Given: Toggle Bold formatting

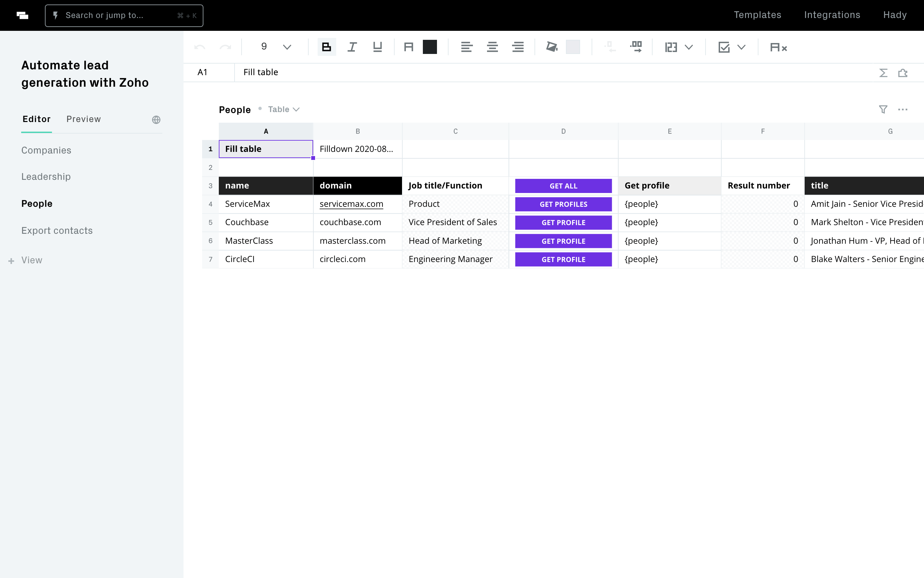Looking at the screenshot, I should (327, 47).
